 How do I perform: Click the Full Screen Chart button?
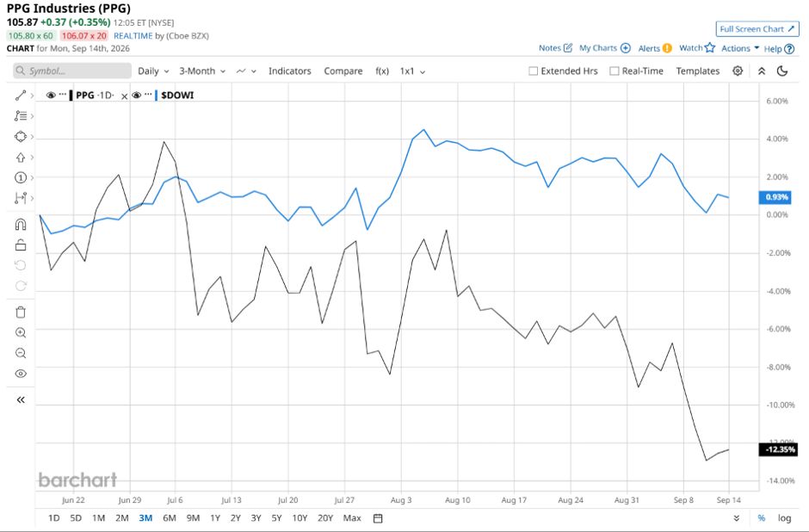[757, 29]
